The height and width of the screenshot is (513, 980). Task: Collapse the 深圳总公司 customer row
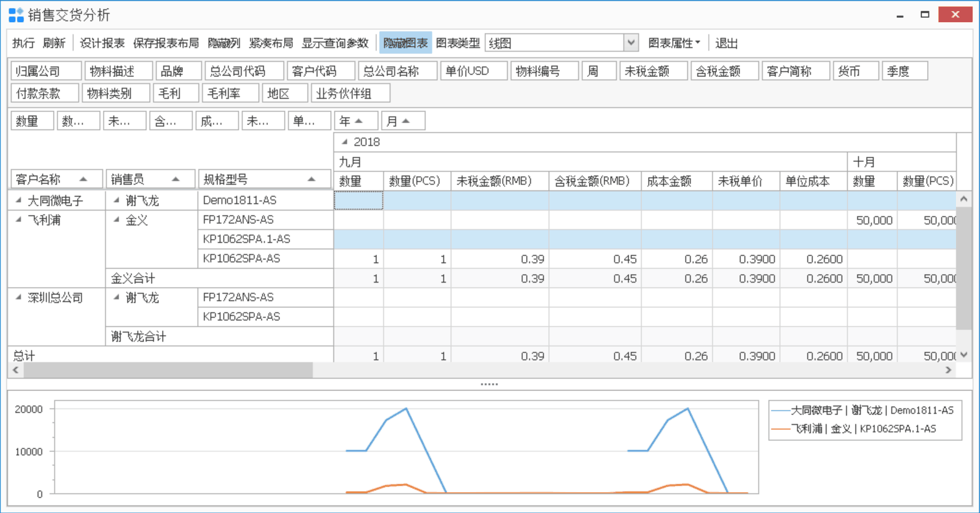[x=18, y=297]
